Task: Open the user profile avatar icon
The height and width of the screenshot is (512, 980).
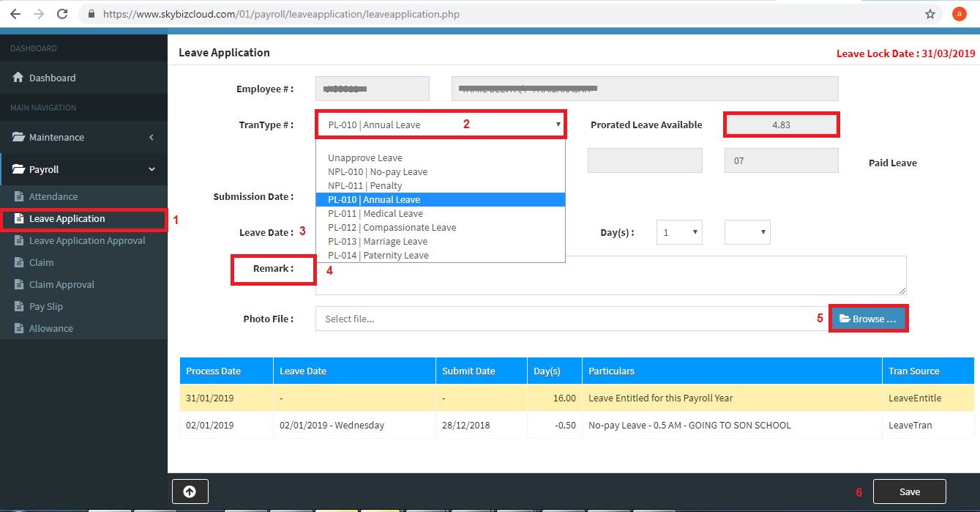Action: pyautogui.click(x=958, y=14)
